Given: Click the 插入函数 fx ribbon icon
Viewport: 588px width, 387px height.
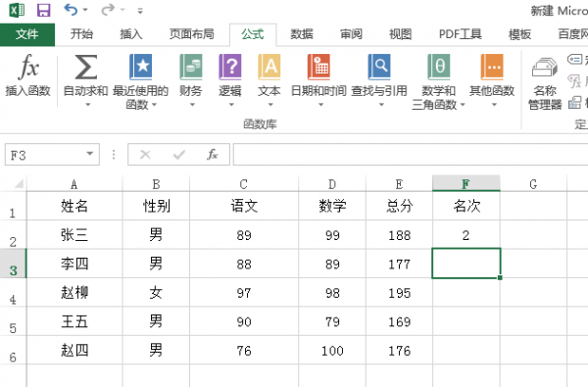Looking at the screenshot, I should (28, 67).
